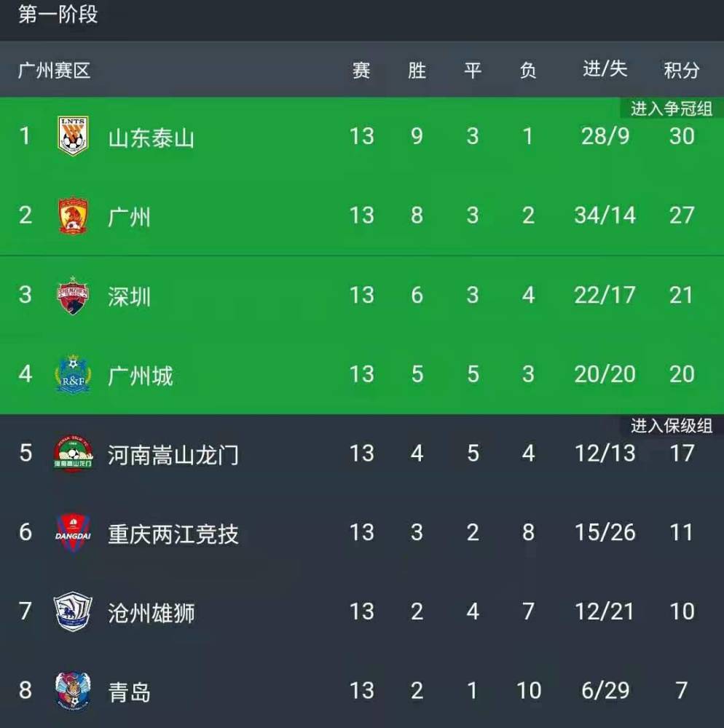Click the Guangzhou FC red crest
724x728 pixels.
pyautogui.click(x=73, y=215)
